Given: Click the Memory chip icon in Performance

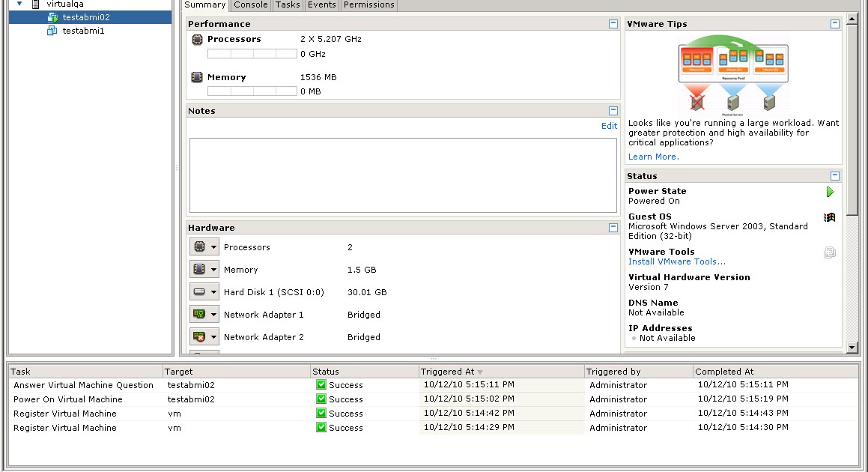Looking at the screenshot, I should (x=197, y=77).
